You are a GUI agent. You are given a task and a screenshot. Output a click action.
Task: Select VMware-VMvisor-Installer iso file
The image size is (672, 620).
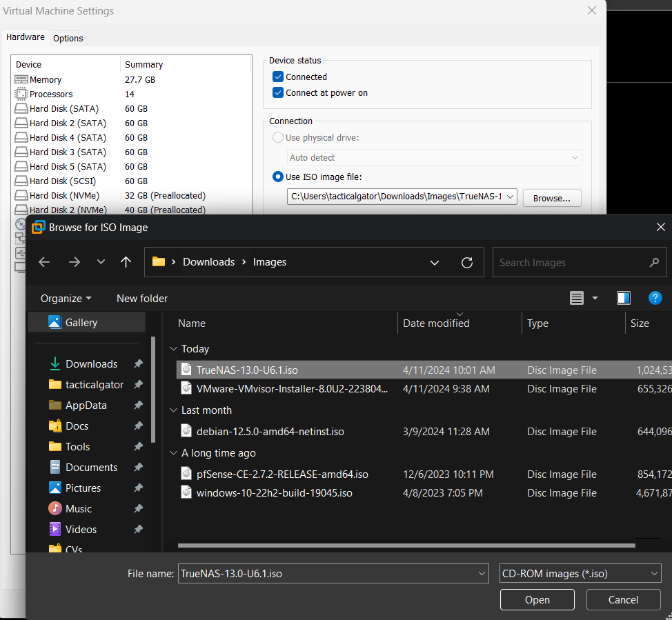click(424, 389)
